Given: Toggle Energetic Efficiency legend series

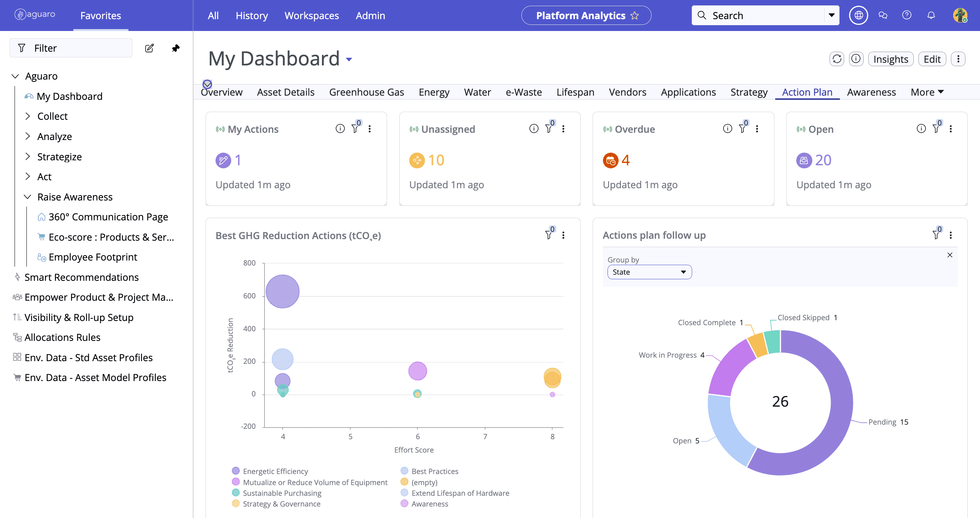Looking at the screenshot, I should (275, 471).
